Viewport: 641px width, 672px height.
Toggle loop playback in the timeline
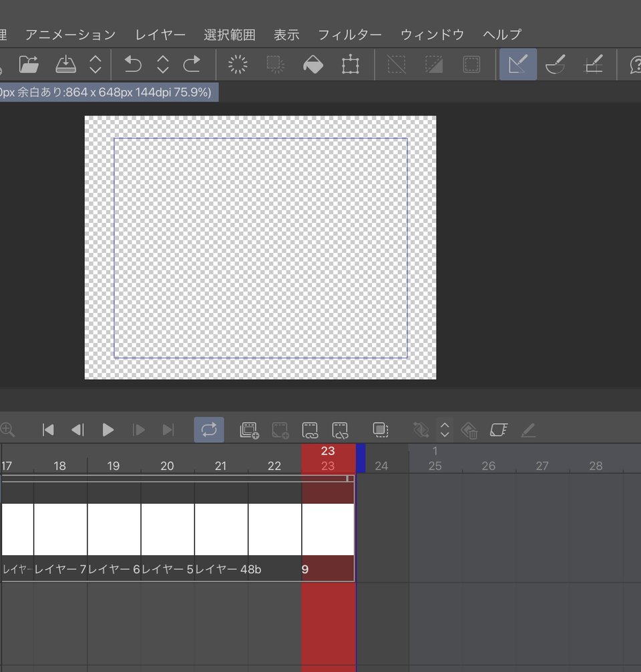click(x=209, y=430)
